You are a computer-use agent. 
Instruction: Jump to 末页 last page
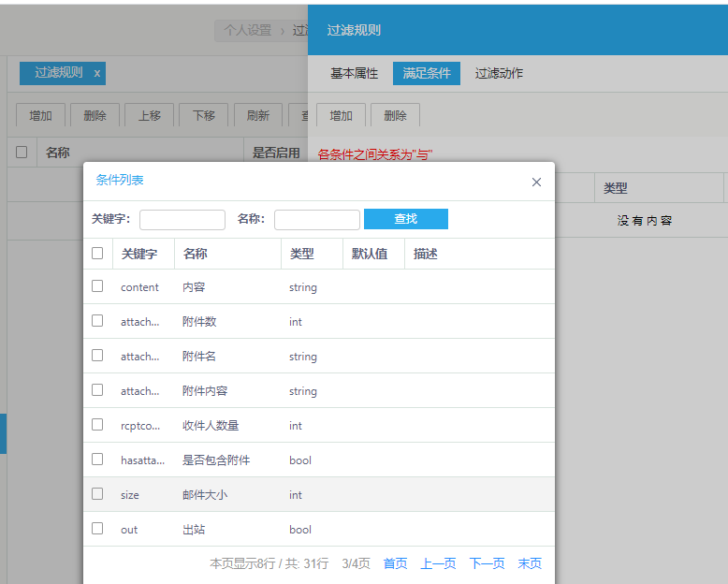click(530, 563)
